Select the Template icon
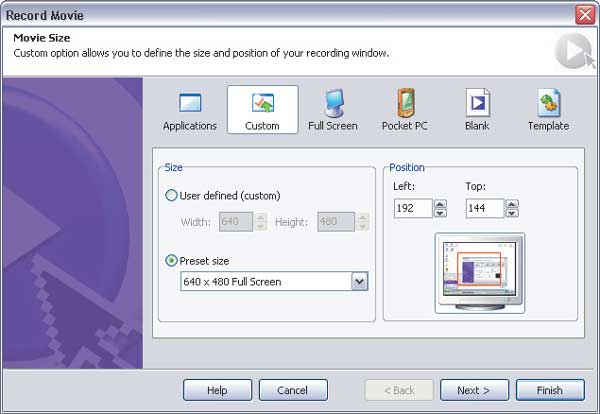 [x=548, y=110]
